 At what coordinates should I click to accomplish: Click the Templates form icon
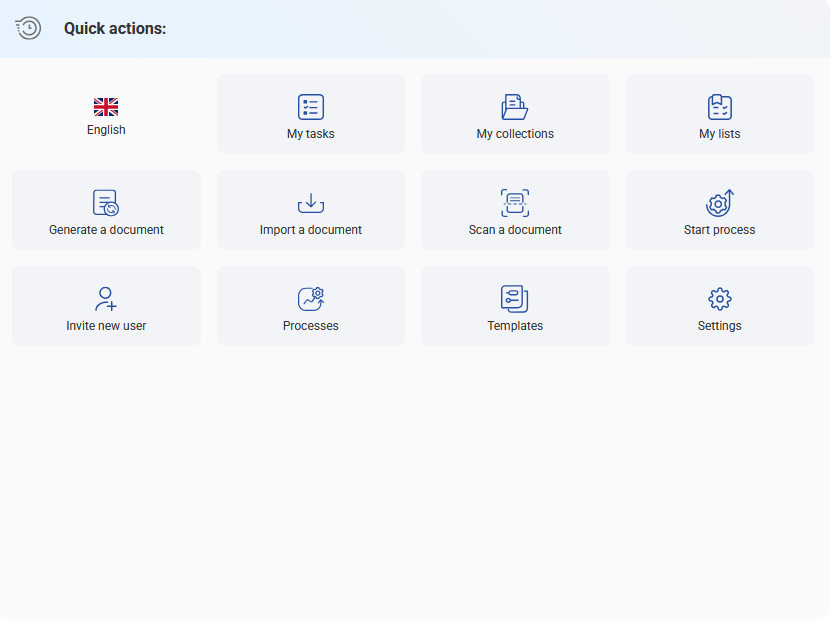(x=515, y=299)
